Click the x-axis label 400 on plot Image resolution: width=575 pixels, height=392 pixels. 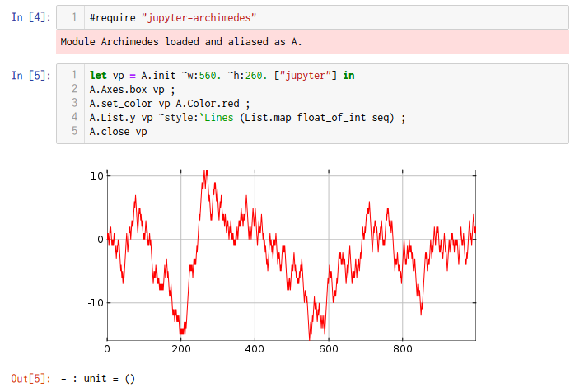[x=255, y=348]
